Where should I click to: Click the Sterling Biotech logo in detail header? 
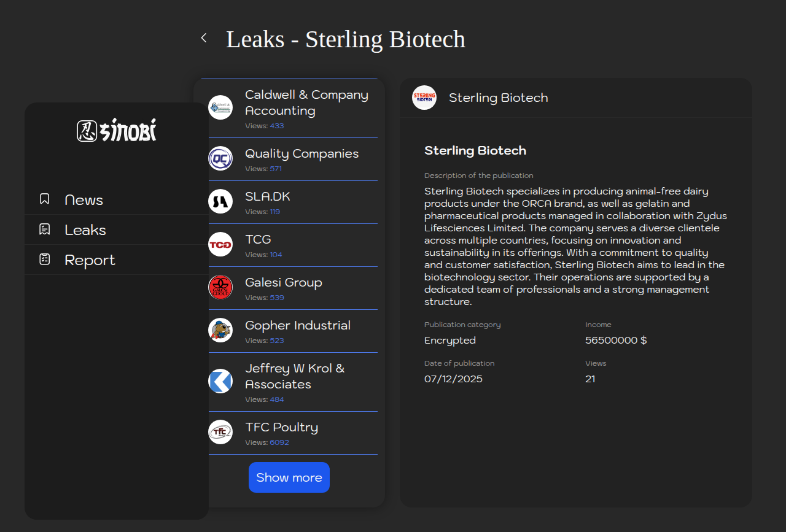pyautogui.click(x=424, y=98)
